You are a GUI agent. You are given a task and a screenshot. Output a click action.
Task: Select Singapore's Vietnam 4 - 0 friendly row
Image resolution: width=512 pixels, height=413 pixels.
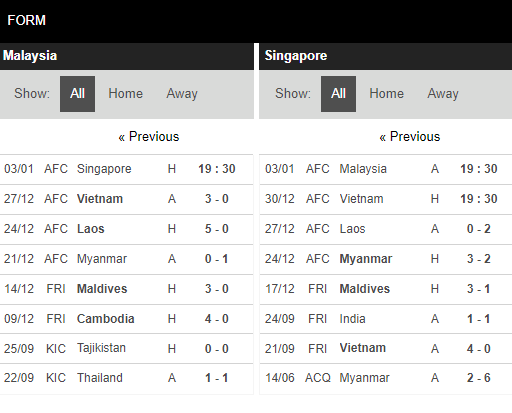(386, 349)
